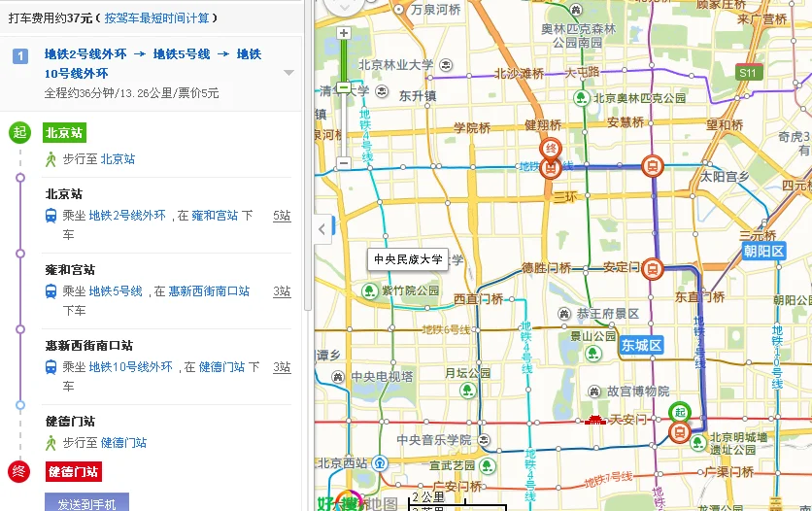Click subway icon beside 地铁10号线外环 step
Viewport: 812px width, 511px height.
tap(51, 366)
